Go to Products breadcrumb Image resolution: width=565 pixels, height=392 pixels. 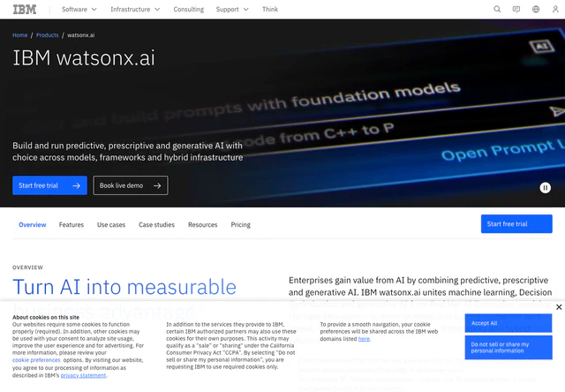point(47,35)
